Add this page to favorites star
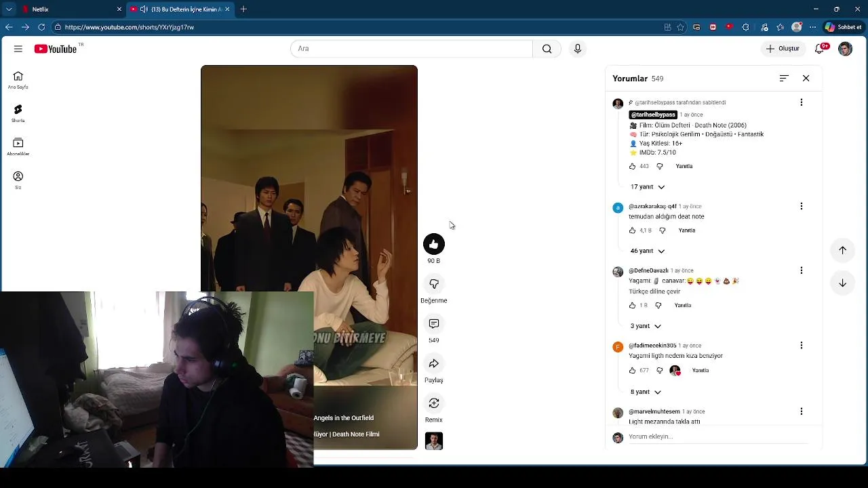 click(680, 27)
